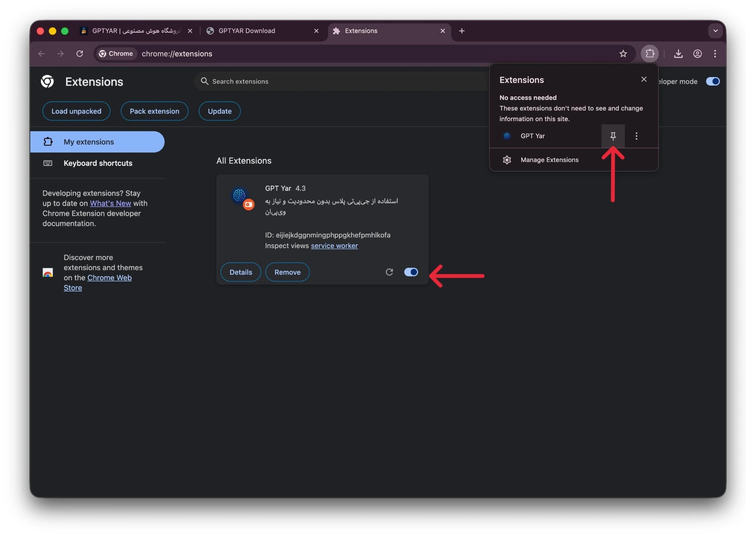Click the All Extensions heading
Viewport: 756px width, 537px height.
click(x=244, y=161)
